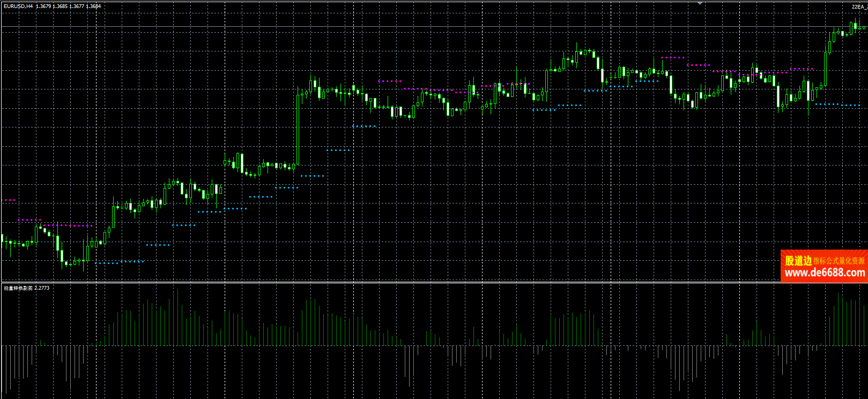
Task: Click the 股道边 logo text in red banner
Action: 798,261
